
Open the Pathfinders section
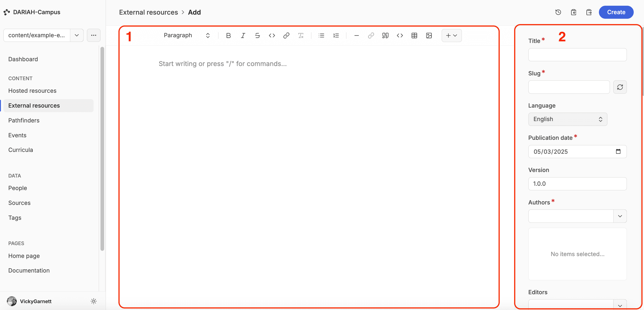(x=24, y=120)
